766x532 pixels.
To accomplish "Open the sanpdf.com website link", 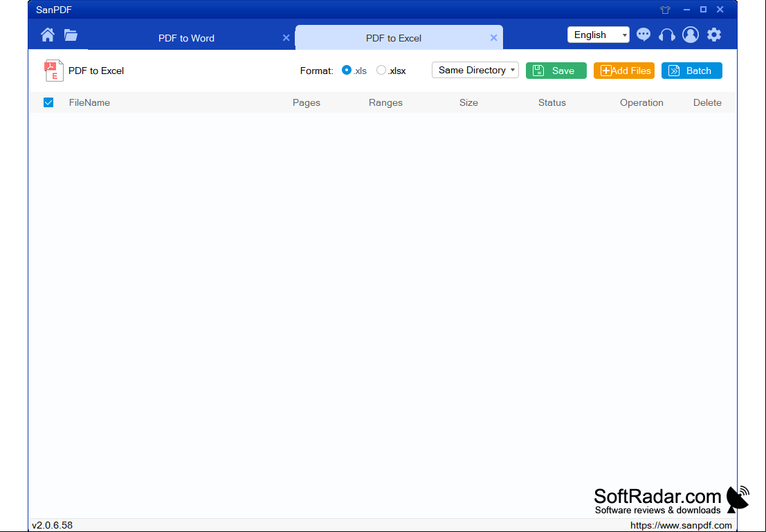I will tap(681, 526).
